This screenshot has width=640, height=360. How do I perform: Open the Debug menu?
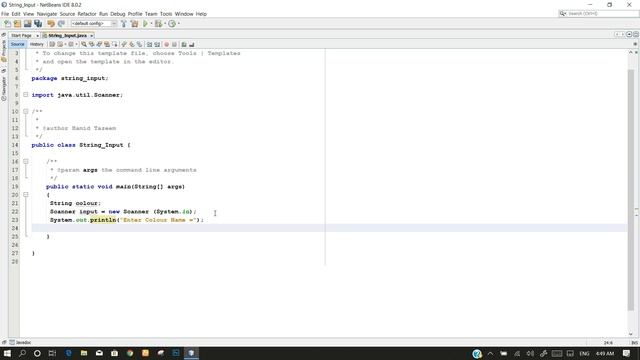pos(118,14)
